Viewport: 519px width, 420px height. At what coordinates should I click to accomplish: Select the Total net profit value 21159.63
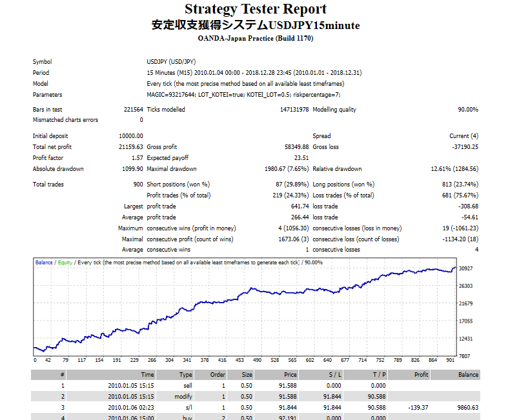click(131, 147)
